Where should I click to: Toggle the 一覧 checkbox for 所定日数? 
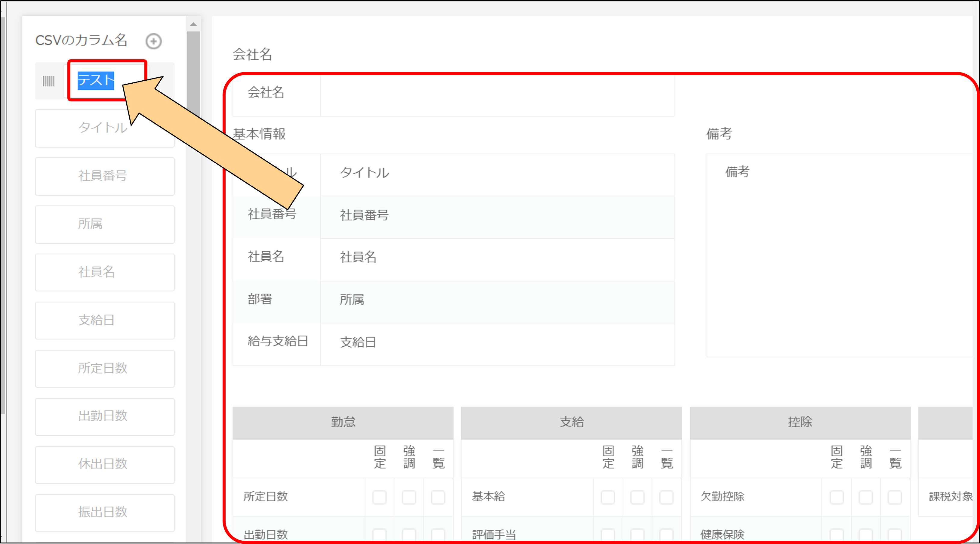[x=438, y=497]
